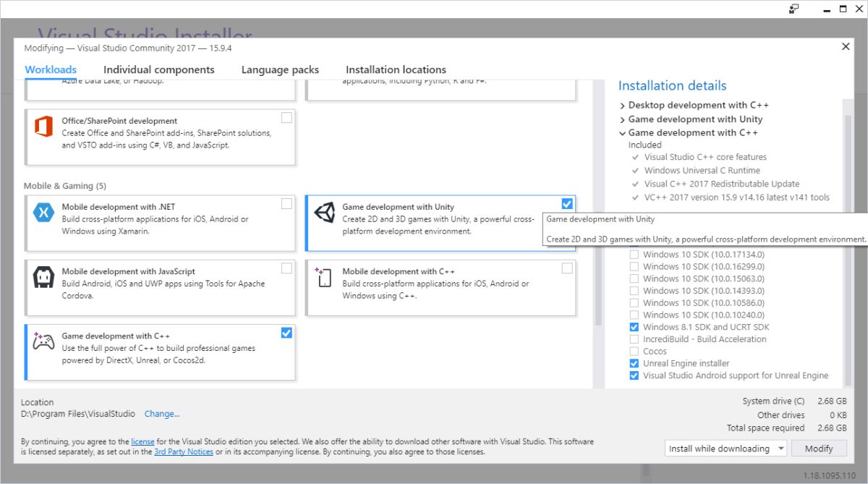
Task: Collapse Game development with C++ details
Action: pyautogui.click(x=622, y=133)
